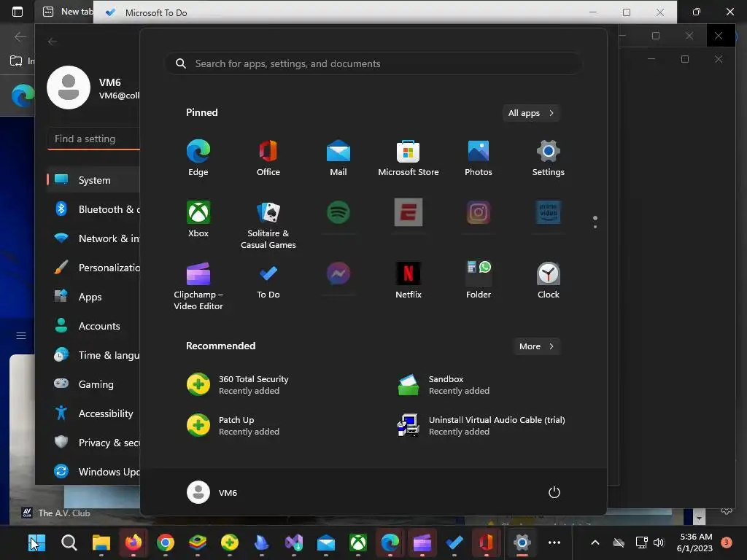Open Windows Update in Settings
The height and width of the screenshot is (560, 747).
pyautogui.click(x=93, y=472)
